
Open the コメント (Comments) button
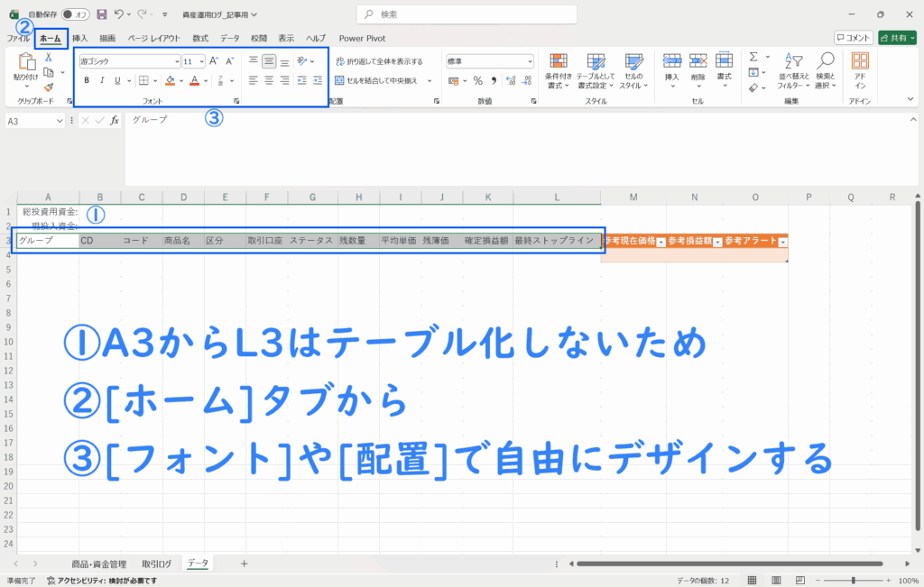pos(853,38)
